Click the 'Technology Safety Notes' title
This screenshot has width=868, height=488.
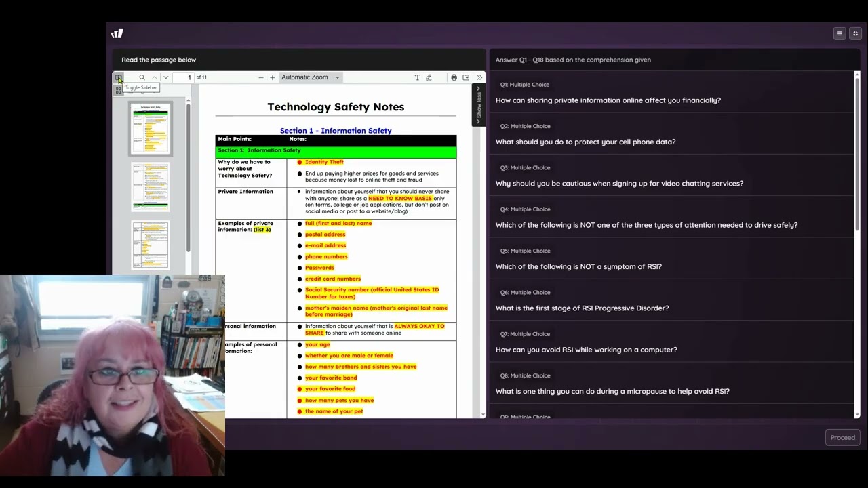point(336,107)
